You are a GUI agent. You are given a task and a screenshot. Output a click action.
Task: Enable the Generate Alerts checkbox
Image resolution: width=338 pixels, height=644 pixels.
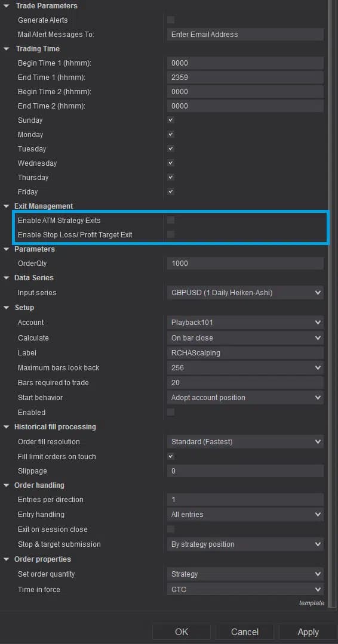[171, 20]
